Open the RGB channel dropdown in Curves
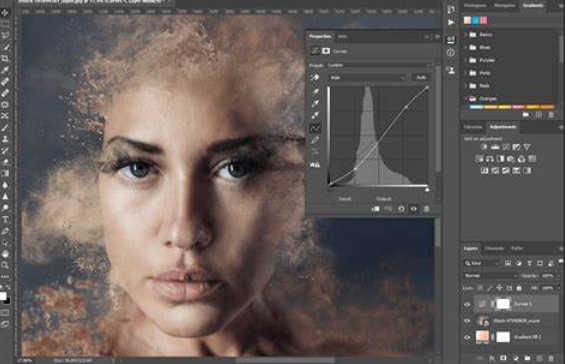This screenshot has width=565, height=364. point(368,77)
